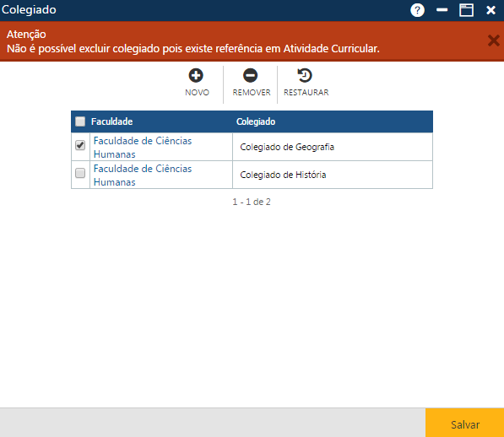504x437 pixels.
Task: Open Faculdade de Ciências Humanas link in História row
Action: coord(143,175)
